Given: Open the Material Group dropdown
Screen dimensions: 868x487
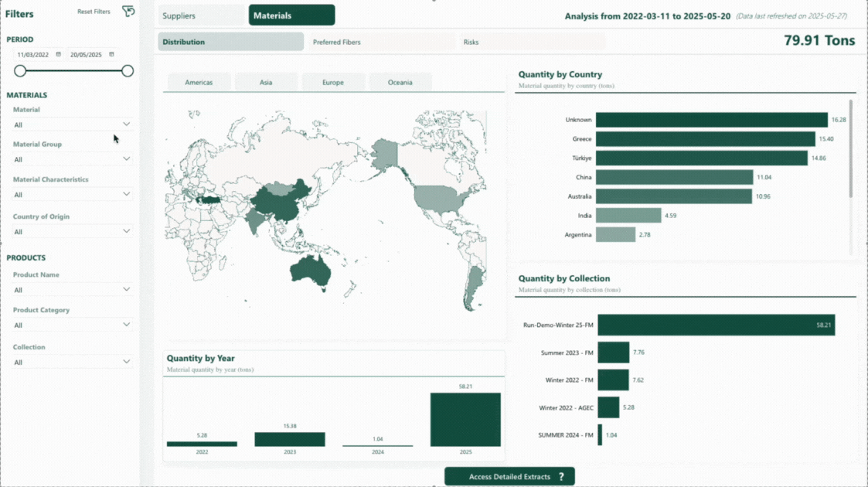Looking at the screenshot, I should [127, 158].
